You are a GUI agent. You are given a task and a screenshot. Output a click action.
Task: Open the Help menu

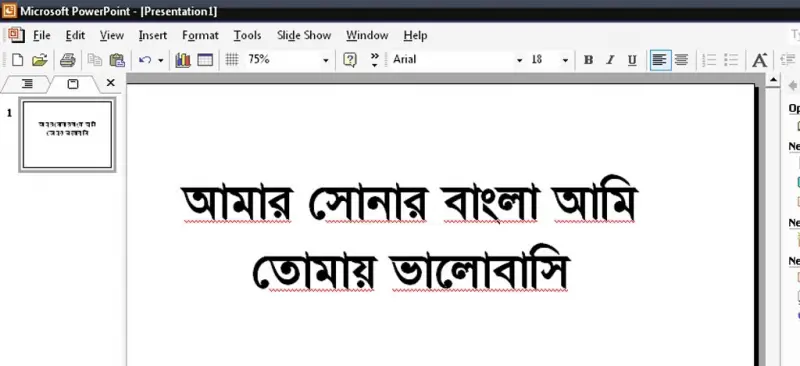pyautogui.click(x=415, y=35)
